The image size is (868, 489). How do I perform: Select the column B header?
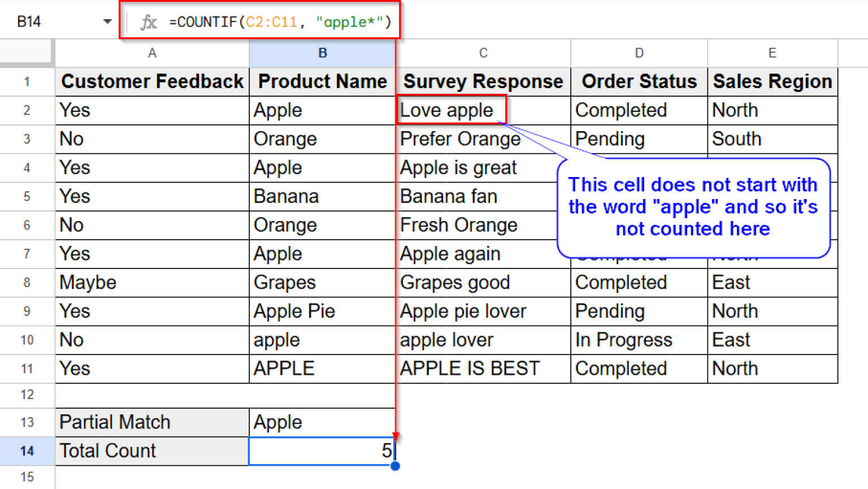pos(322,53)
